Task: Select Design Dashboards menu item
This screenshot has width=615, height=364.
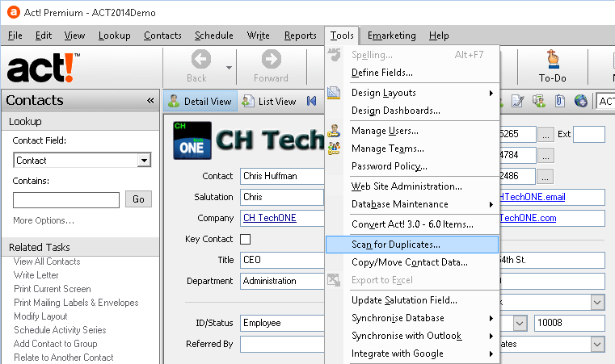Action: (x=412, y=111)
